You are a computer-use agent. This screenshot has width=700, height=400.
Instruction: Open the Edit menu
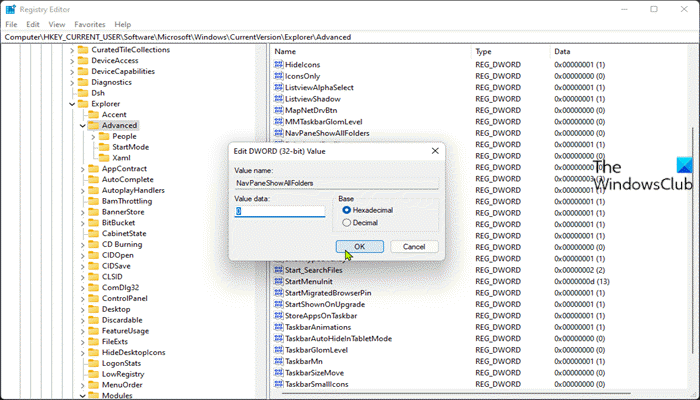33,25
